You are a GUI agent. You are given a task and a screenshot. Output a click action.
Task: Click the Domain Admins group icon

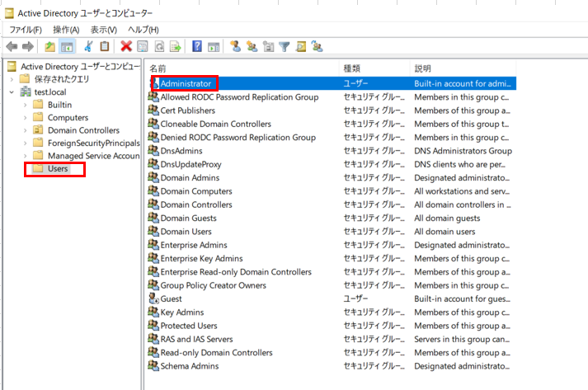[x=153, y=177]
